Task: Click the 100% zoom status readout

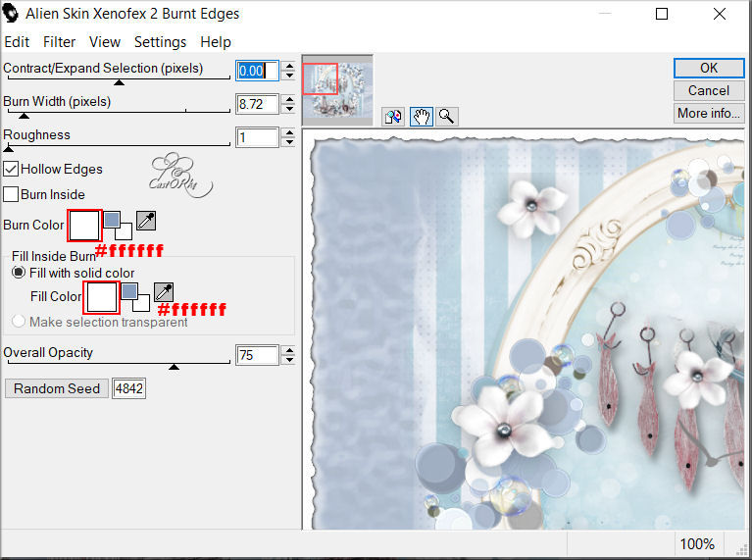Action: (697, 544)
